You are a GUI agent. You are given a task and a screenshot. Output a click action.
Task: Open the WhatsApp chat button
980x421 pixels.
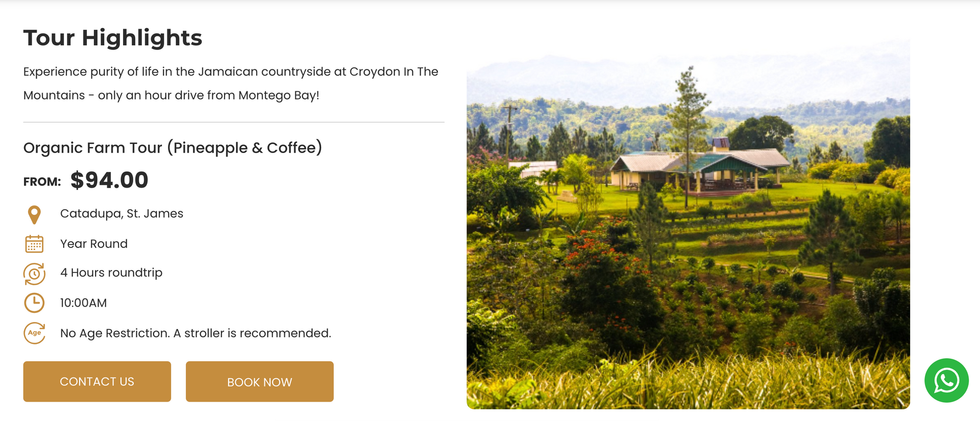pos(946,381)
